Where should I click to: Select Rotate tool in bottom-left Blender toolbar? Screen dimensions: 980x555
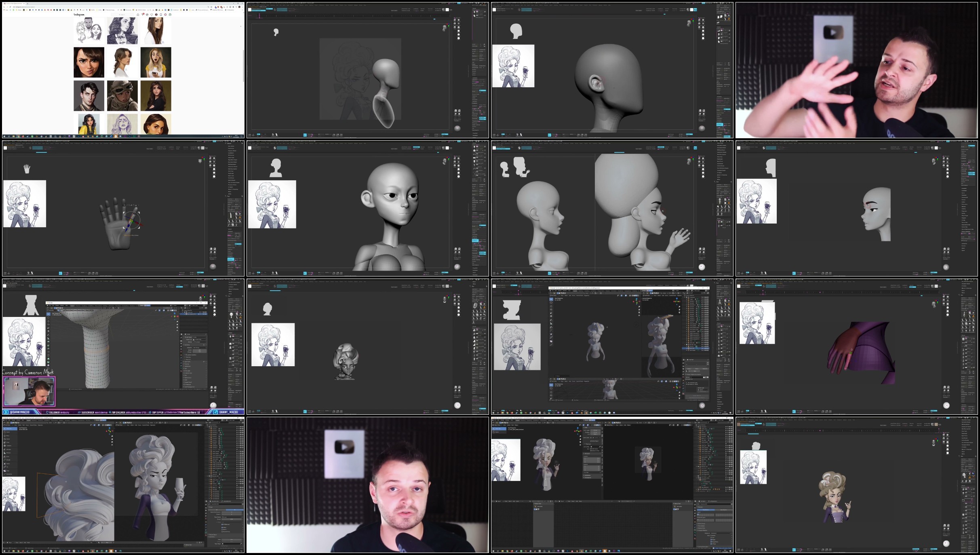(x=7, y=439)
